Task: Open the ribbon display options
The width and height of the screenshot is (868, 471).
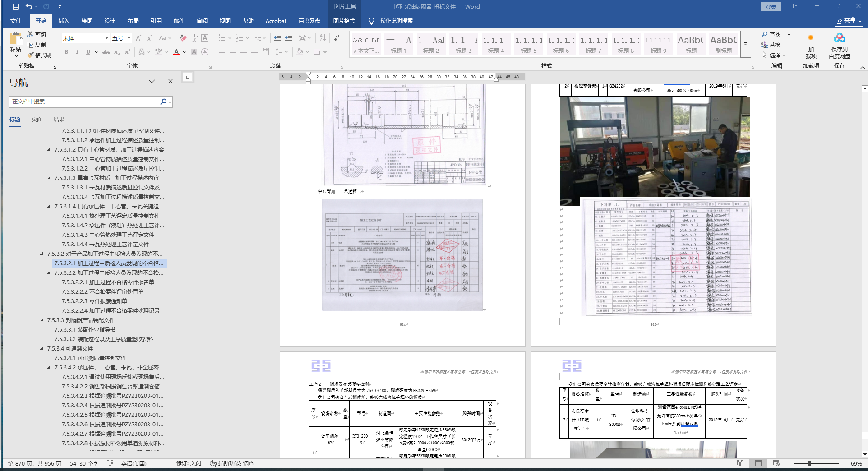Action: (x=796, y=6)
